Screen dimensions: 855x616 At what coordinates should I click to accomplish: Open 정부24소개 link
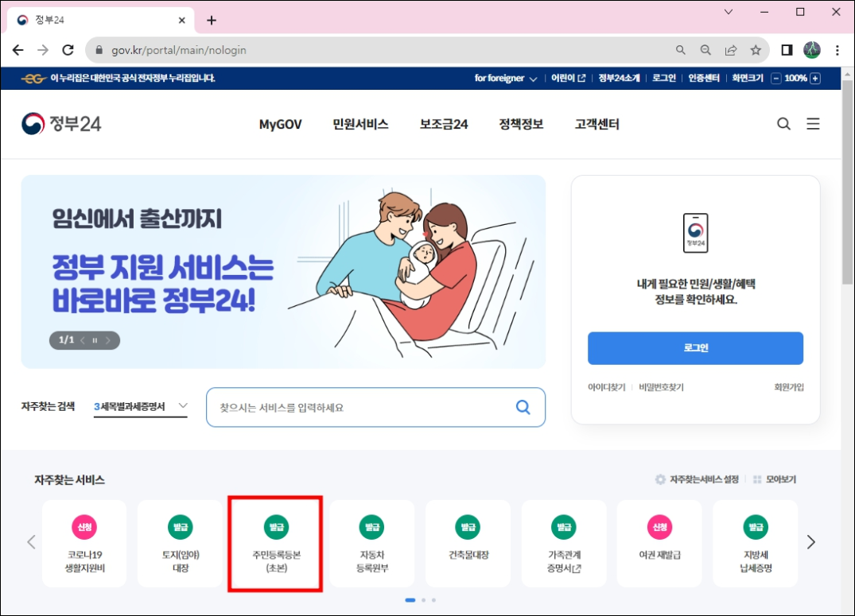click(x=619, y=79)
